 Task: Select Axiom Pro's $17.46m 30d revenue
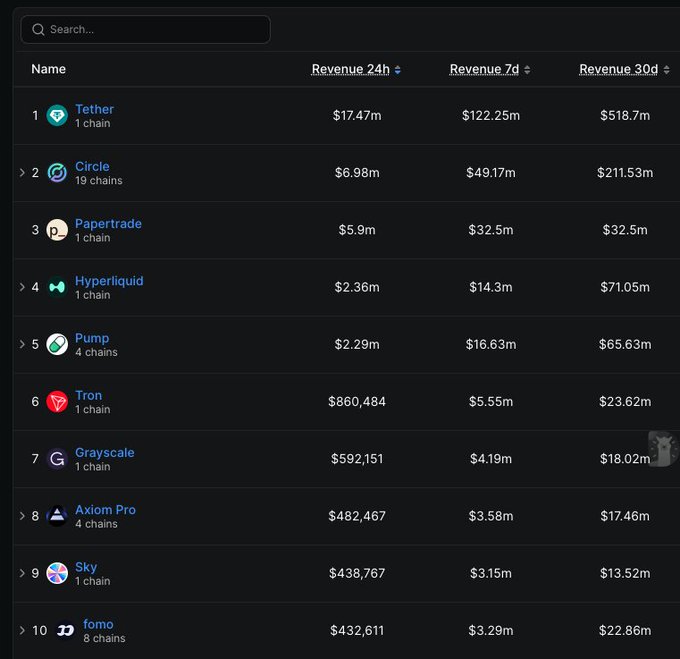point(625,516)
